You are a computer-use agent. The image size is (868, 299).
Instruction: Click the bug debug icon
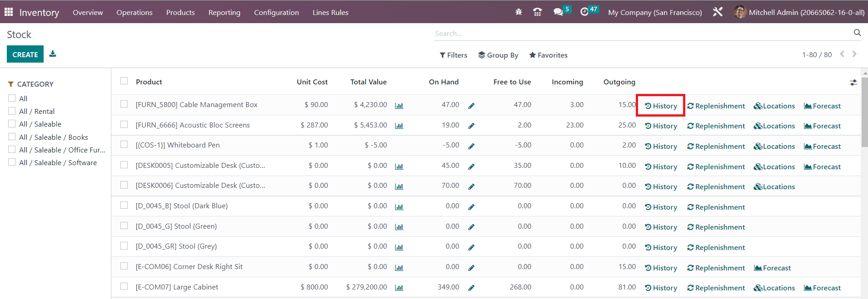point(519,12)
